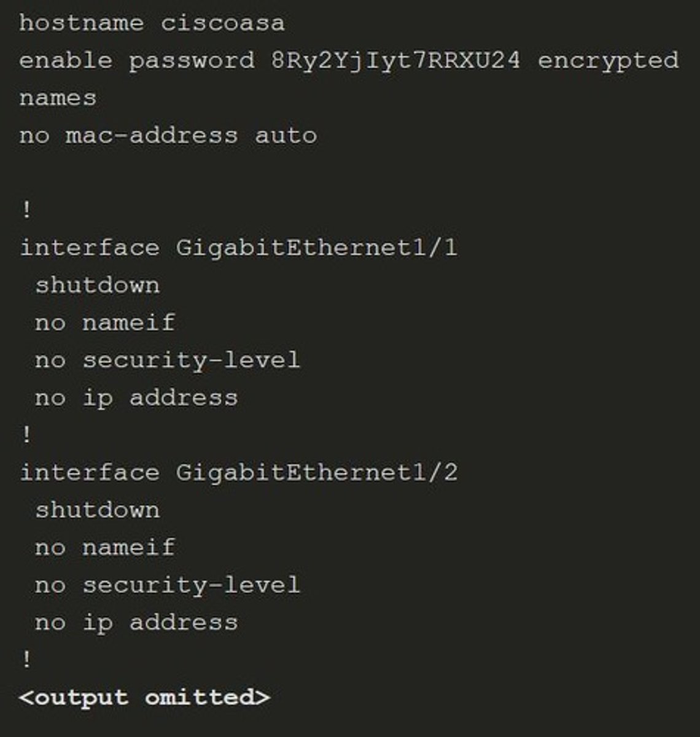Screen dimensions: 700x737
Task: Click shutdown under GigabitEthernet1/1
Action: pyautogui.click(x=98, y=285)
